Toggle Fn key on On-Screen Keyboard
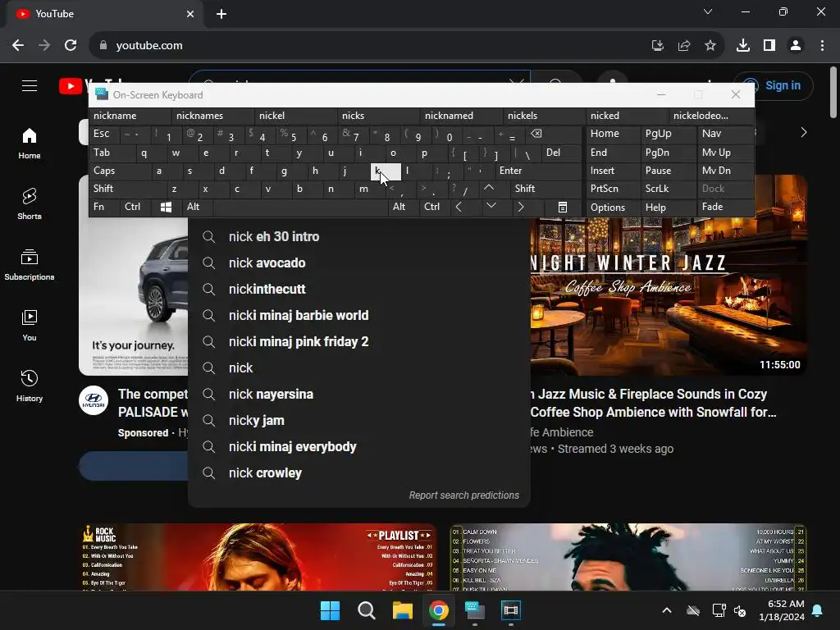 pyautogui.click(x=104, y=207)
